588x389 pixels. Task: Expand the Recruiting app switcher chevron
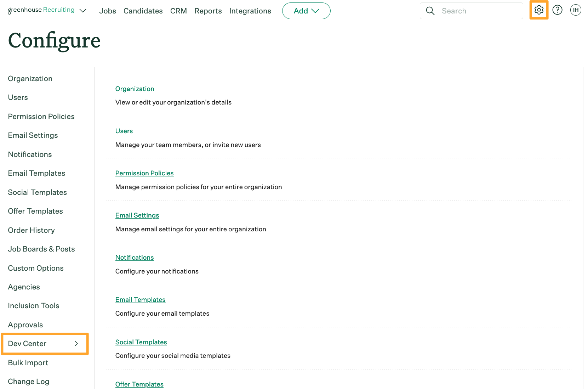(x=83, y=11)
